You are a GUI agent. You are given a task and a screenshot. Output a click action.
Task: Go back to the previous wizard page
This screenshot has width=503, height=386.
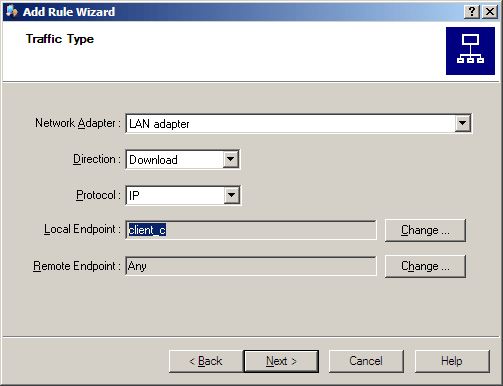206,361
